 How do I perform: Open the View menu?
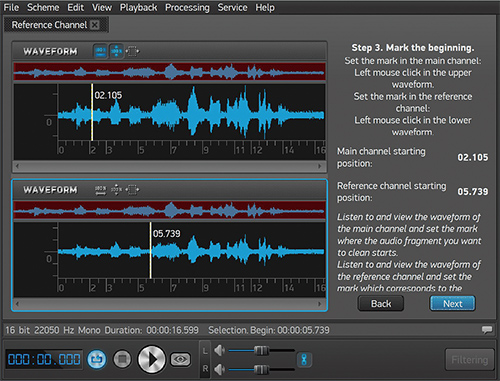point(102,7)
